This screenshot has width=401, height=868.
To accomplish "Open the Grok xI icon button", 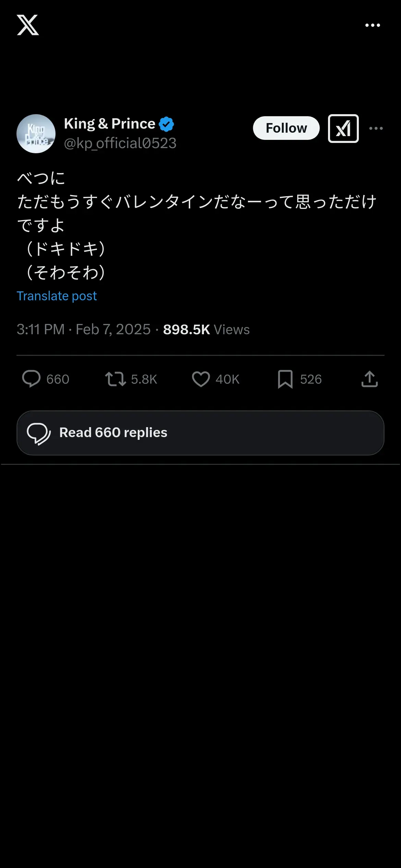I will coord(343,128).
